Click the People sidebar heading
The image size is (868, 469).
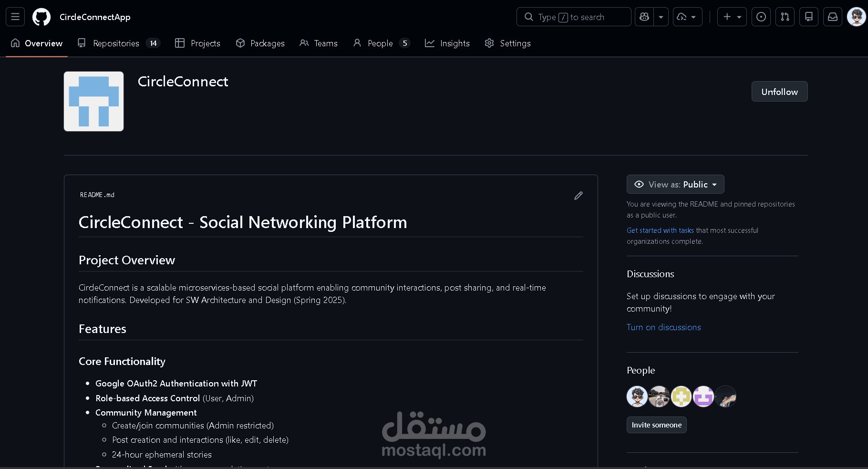[x=641, y=371]
